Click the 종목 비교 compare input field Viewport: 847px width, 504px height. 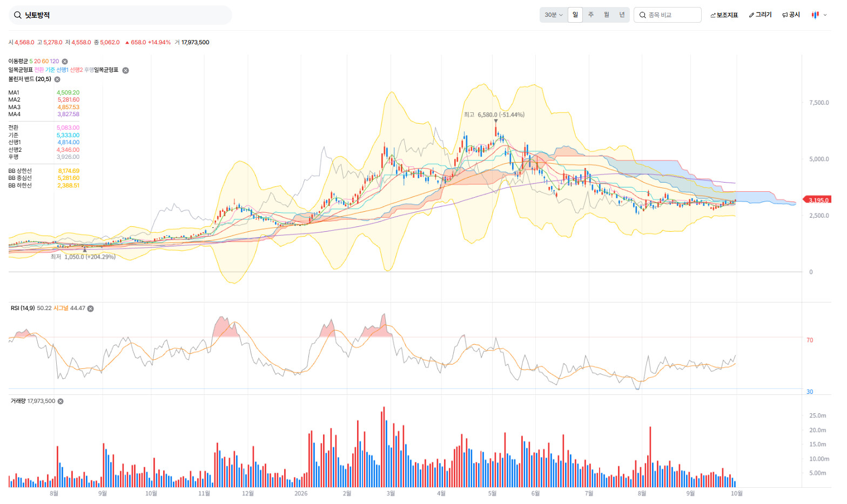pyautogui.click(x=668, y=15)
